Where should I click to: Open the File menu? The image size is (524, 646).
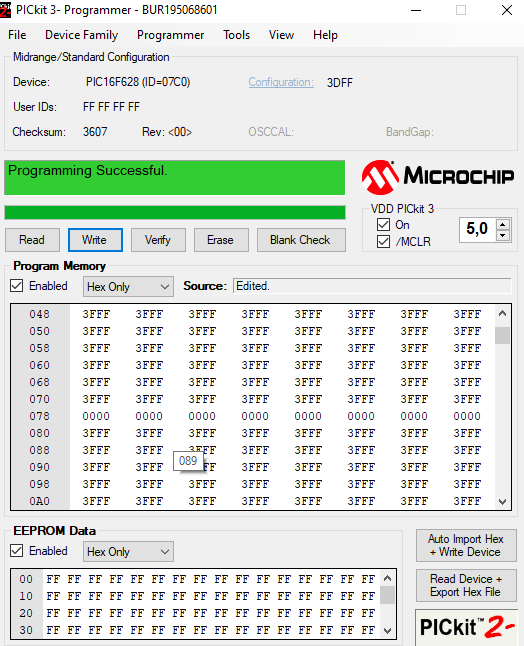tap(17, 35)
